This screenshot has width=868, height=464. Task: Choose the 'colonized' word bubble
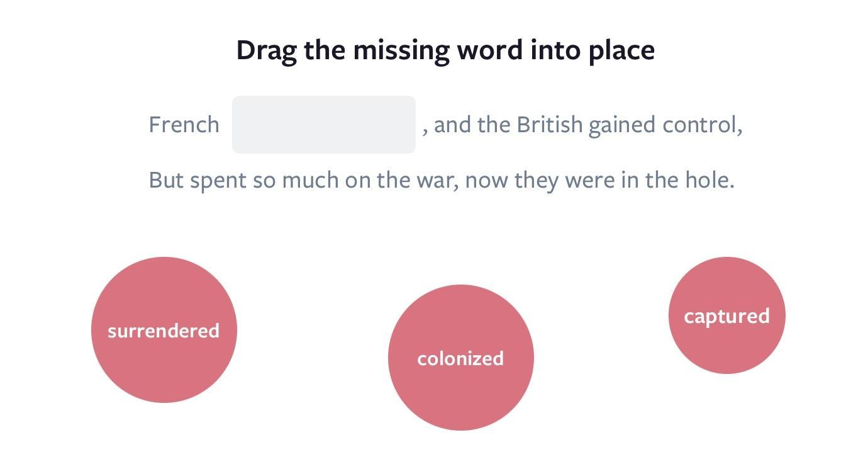461,358
